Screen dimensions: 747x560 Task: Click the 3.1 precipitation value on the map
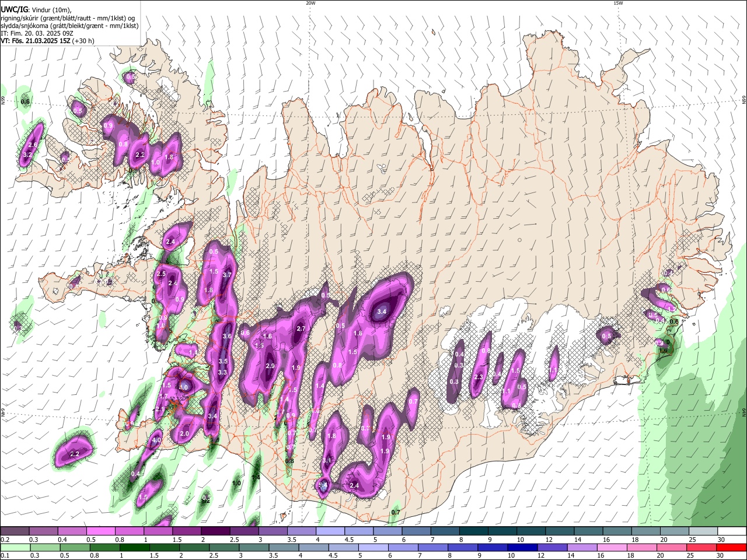click(327, 461)
